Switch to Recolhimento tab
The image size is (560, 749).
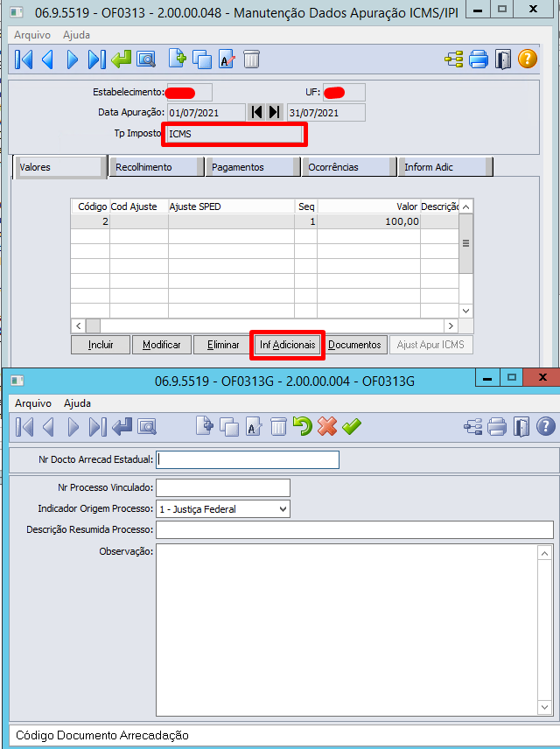pyautogui.click(x=156, y=167)
